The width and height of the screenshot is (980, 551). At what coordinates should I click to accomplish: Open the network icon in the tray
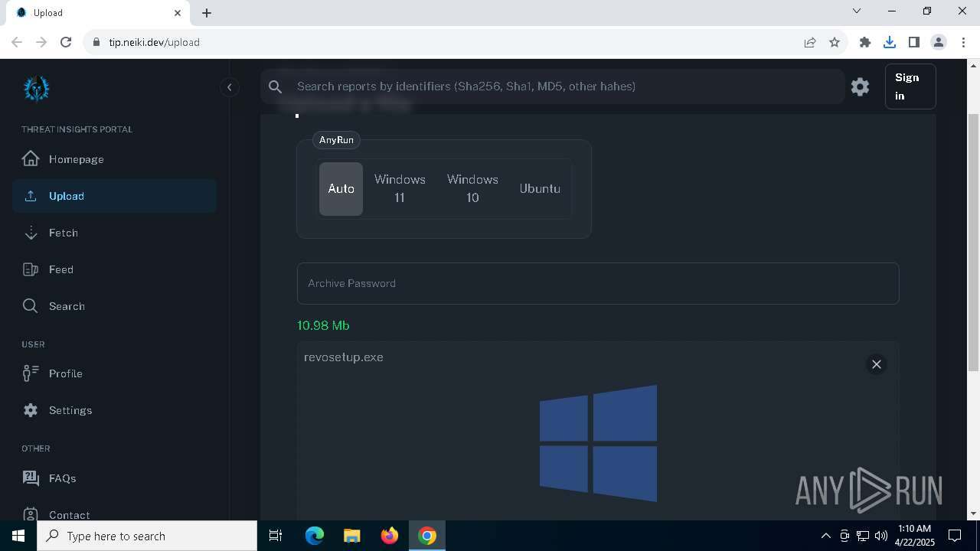[863, 536]
